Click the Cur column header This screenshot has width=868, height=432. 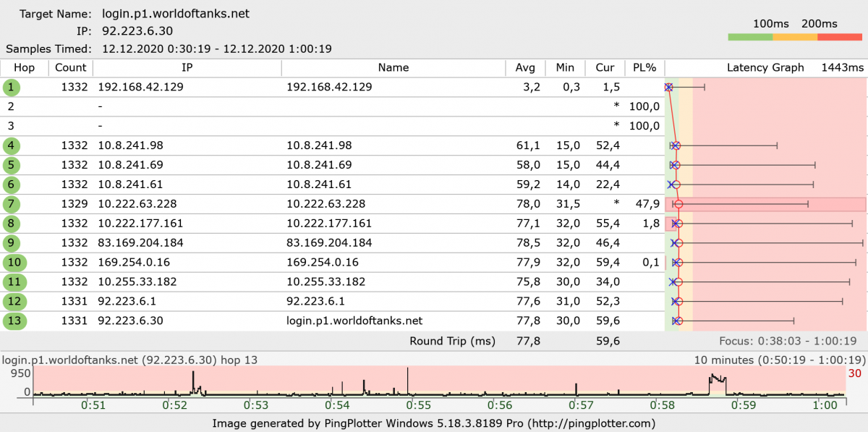point(605,68)
